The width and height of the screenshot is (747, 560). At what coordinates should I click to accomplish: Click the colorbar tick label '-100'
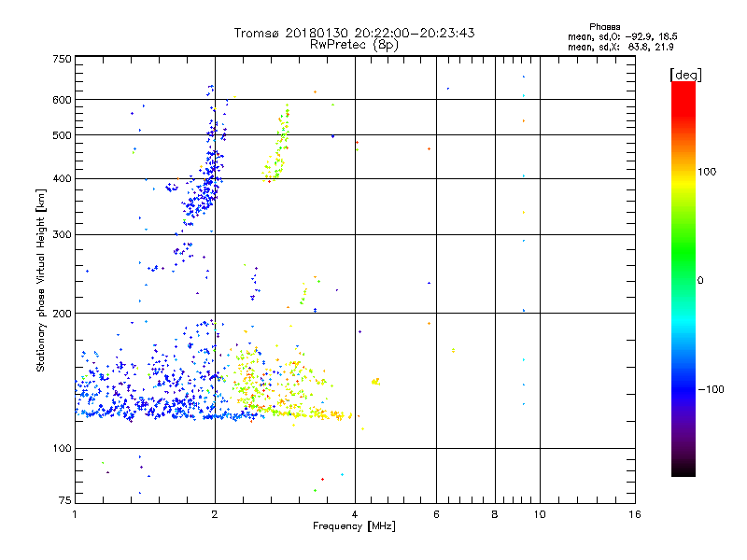(x=711, y=389)
